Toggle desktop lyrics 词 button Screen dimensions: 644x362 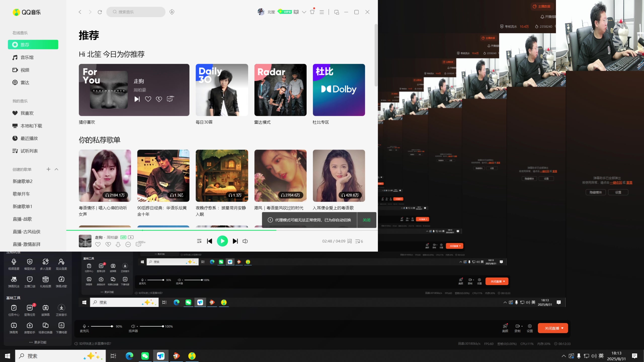pos(349,241)
